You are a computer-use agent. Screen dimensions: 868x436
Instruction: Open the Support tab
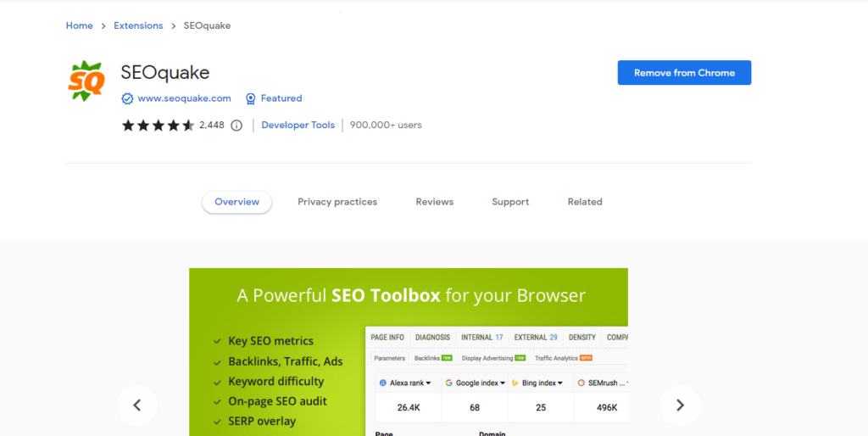click(x=510, y=202)
